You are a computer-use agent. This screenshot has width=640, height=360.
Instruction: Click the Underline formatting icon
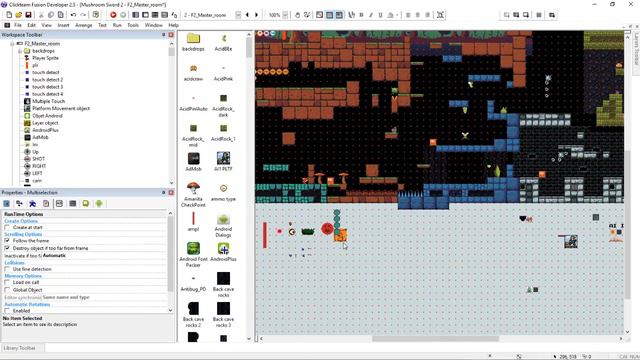tap(380, 15)
